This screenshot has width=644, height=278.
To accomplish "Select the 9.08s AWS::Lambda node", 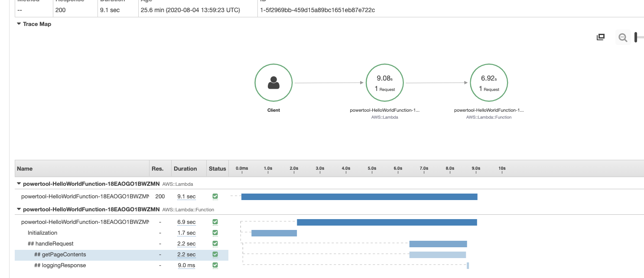I will coord(385,83).
